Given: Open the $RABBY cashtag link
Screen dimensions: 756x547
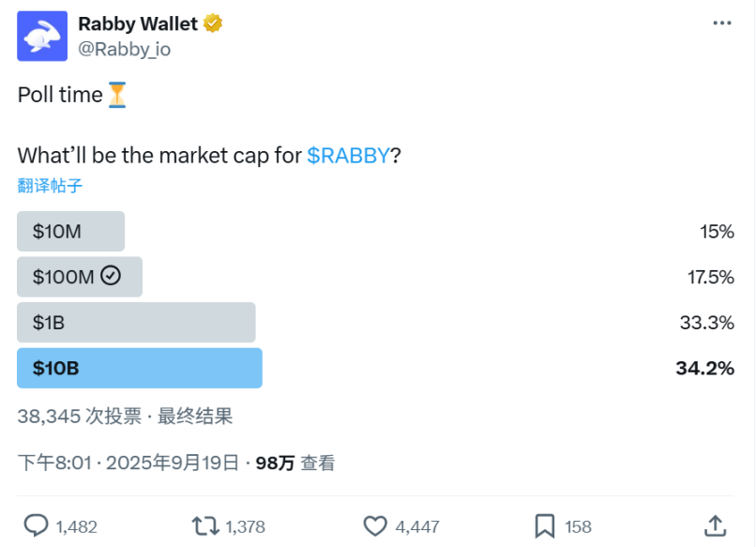Looking at the screenshot, I should tap(348, 156).
